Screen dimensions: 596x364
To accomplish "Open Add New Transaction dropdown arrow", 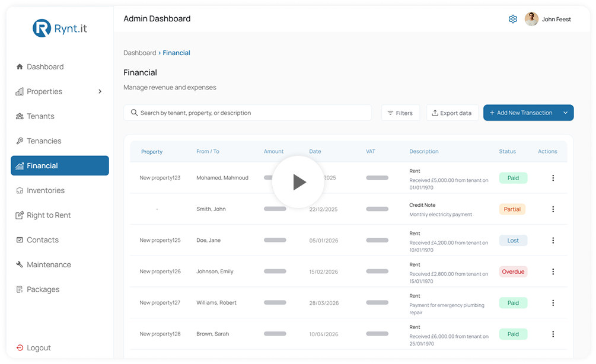I will tap(565, 113).
